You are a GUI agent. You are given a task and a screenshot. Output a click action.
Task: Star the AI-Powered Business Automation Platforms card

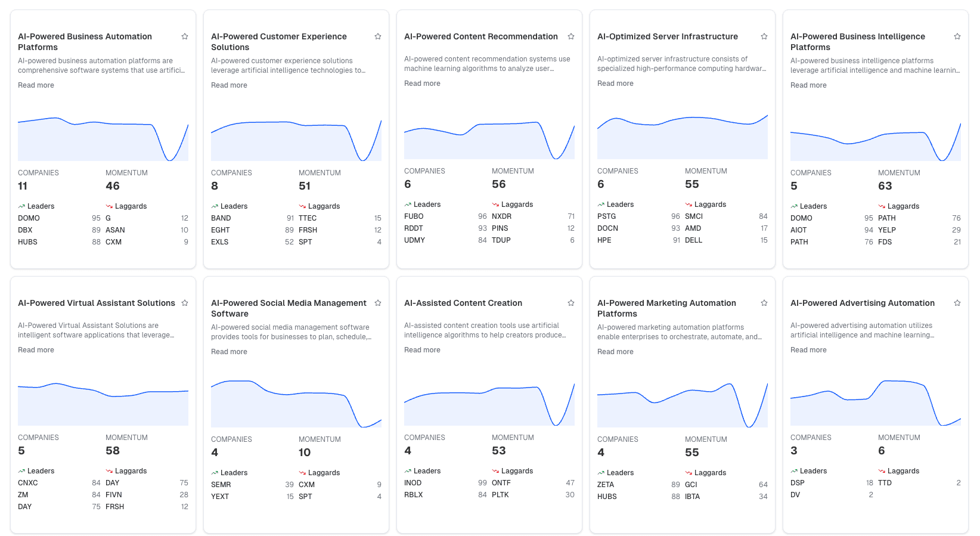185,36
